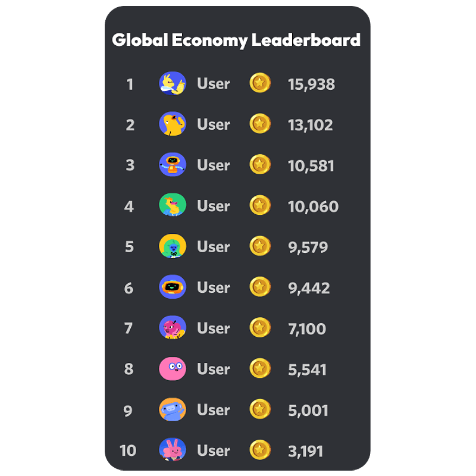This screenshot has width=476, height=476.
Task: Click the rank 1 user's avatar
Action: [x=173, y=83]
